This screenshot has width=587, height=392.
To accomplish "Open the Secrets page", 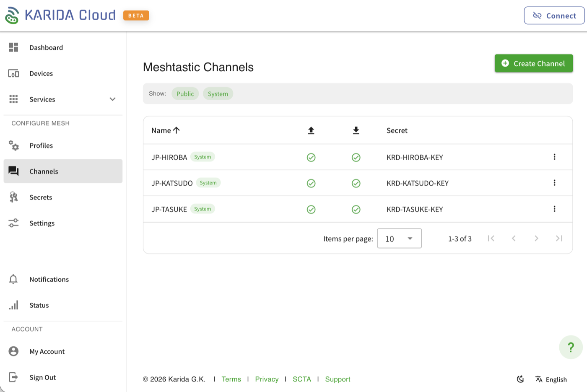I will 40,197.
